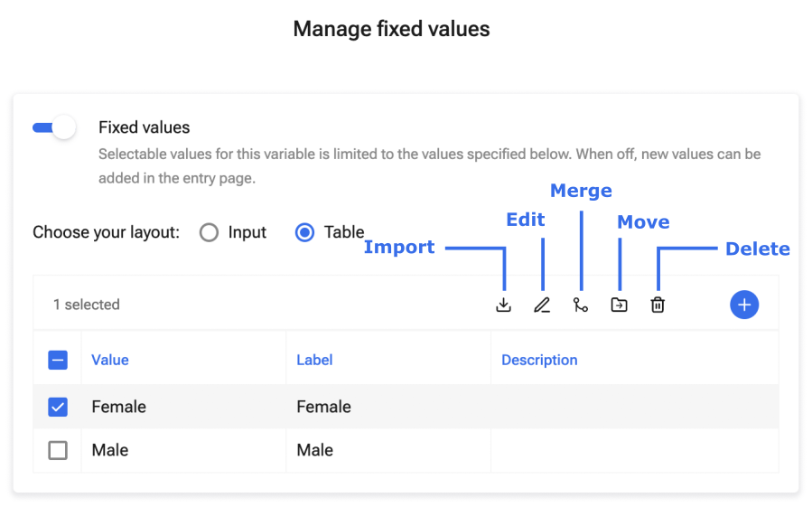The height and width of the screenshot is (507, 812).
Task: Click the empty Description cell for Male
Action: pyautogui.click(x=632, y=450)
